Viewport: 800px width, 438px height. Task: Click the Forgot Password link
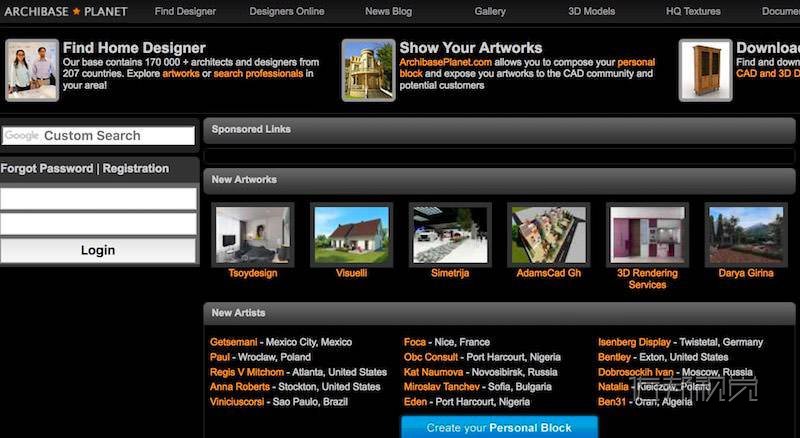[x=46, y=169]
